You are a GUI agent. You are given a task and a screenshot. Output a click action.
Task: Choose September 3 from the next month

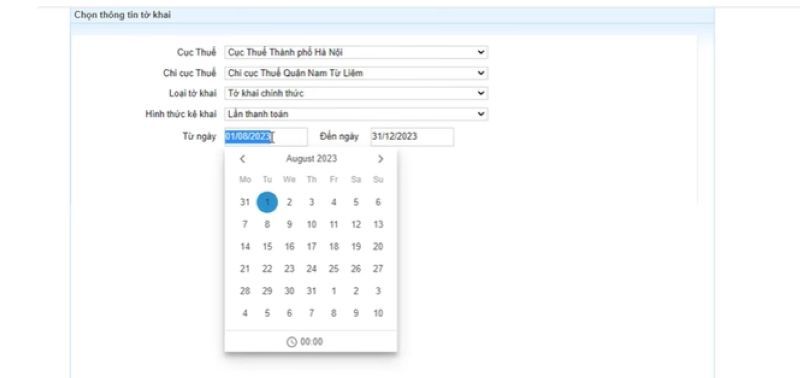[x=378, y=291]
